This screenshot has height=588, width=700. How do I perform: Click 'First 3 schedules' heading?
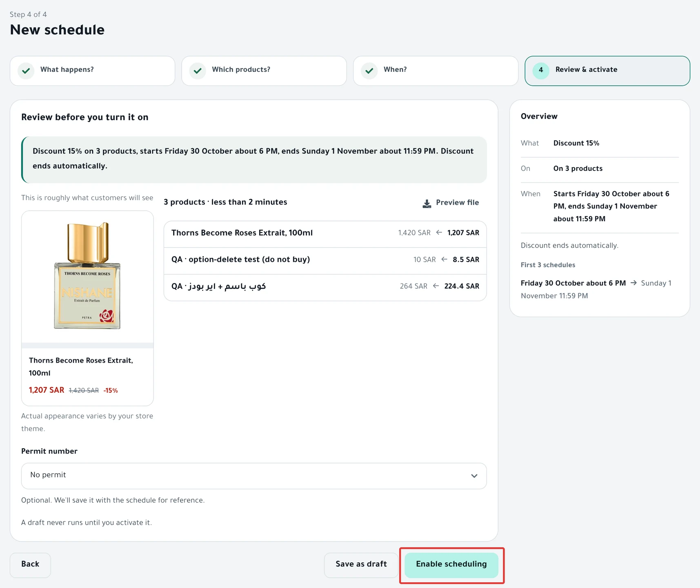pyautogui.click(x=548, y=265)
